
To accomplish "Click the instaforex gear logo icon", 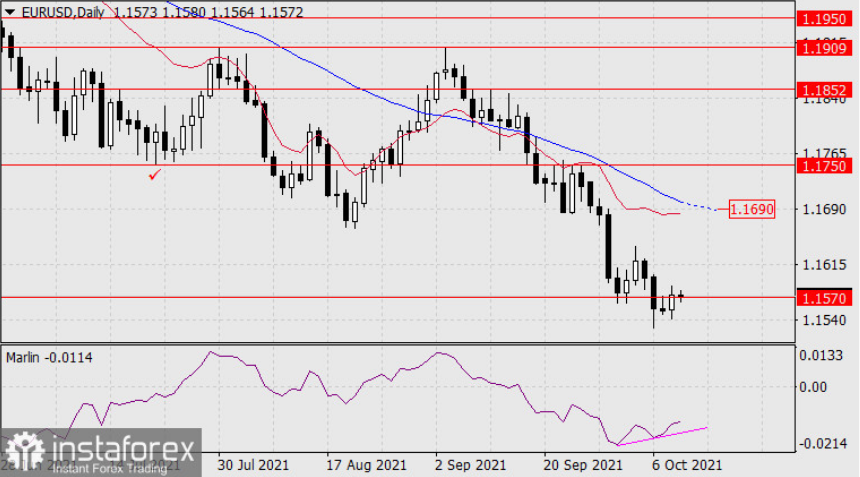I will tap(25, 452).
